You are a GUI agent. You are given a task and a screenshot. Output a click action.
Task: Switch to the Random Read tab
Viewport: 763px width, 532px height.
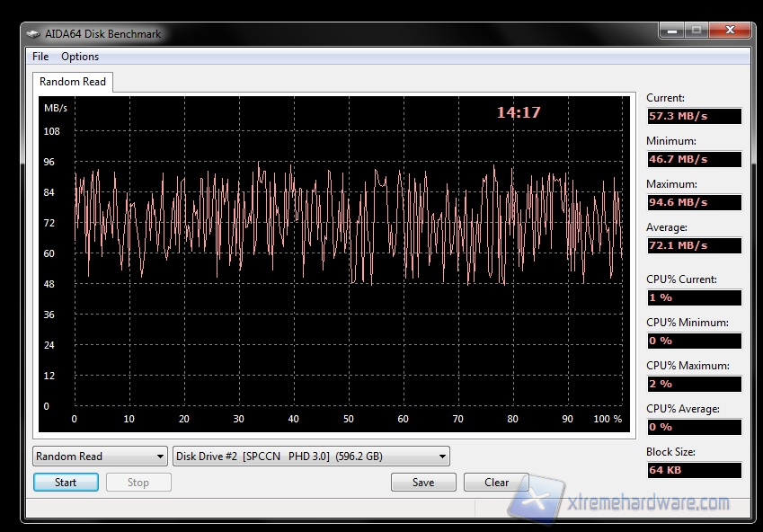point(73,82)
